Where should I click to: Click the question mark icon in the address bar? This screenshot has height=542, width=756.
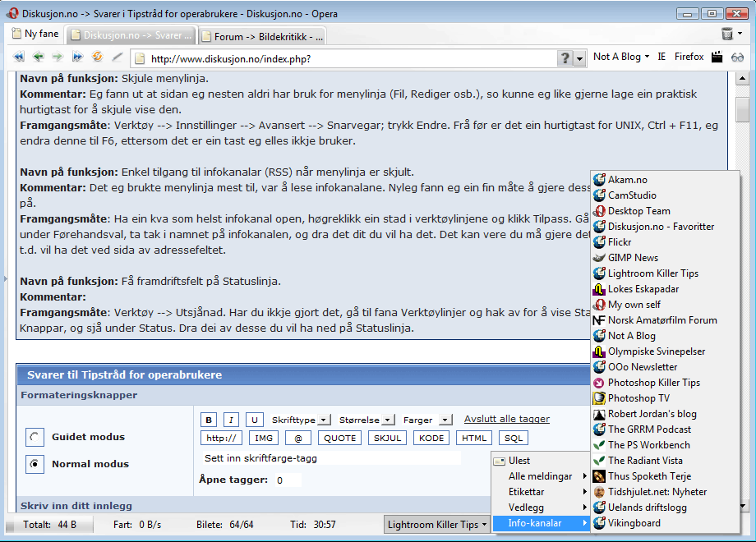[x=565, y=58]
